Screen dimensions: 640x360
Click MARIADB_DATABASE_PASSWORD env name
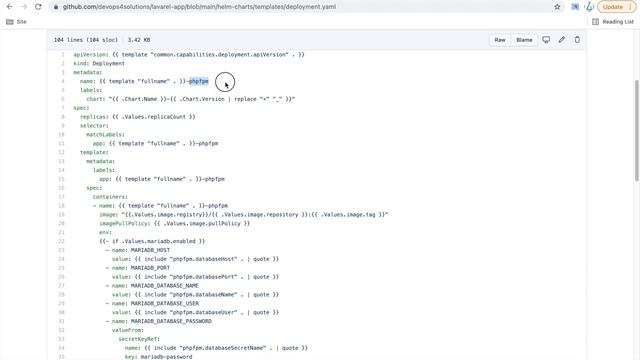click(171, 321)
